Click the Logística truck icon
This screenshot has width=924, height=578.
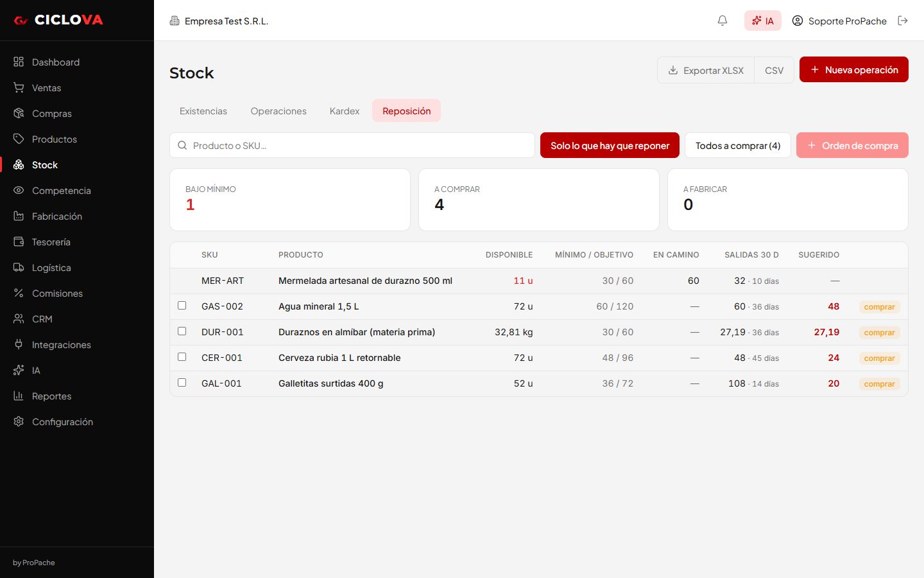click(19, 267)
